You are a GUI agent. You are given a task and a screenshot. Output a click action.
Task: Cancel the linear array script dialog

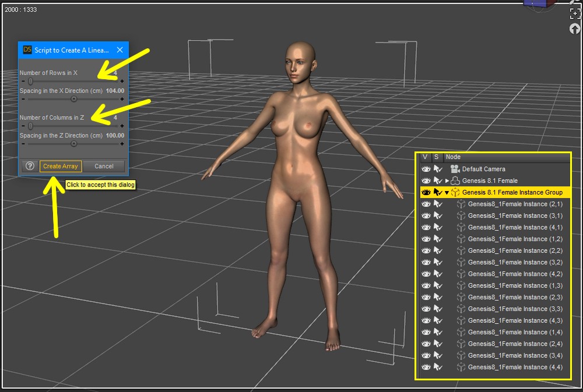pyautogui.click(x=104, y=166)
